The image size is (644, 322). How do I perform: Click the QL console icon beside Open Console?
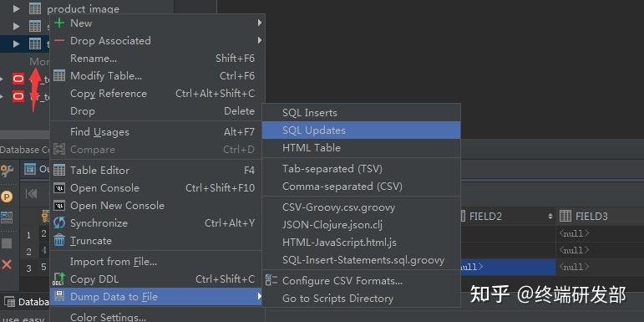(x=59, y=188)
